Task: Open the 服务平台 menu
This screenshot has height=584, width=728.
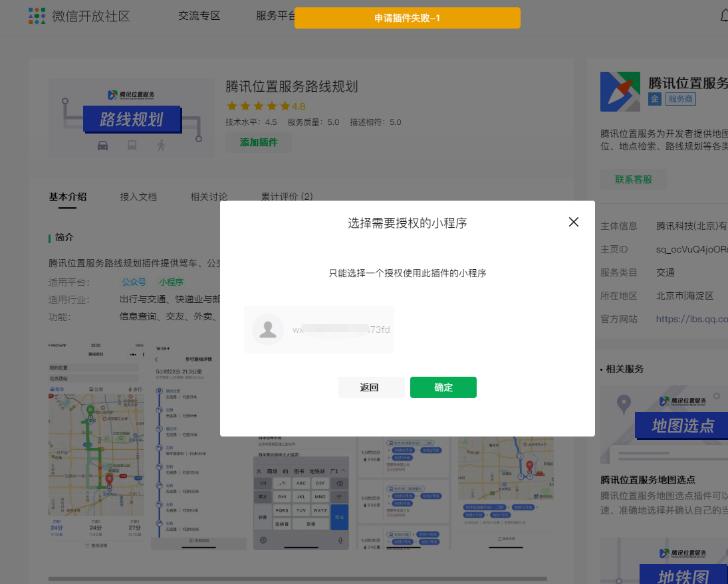Action: 276,16
